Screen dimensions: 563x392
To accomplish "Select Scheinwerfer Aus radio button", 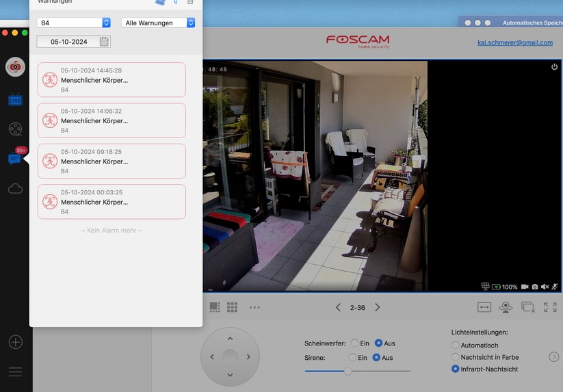I will pos(378,343).
